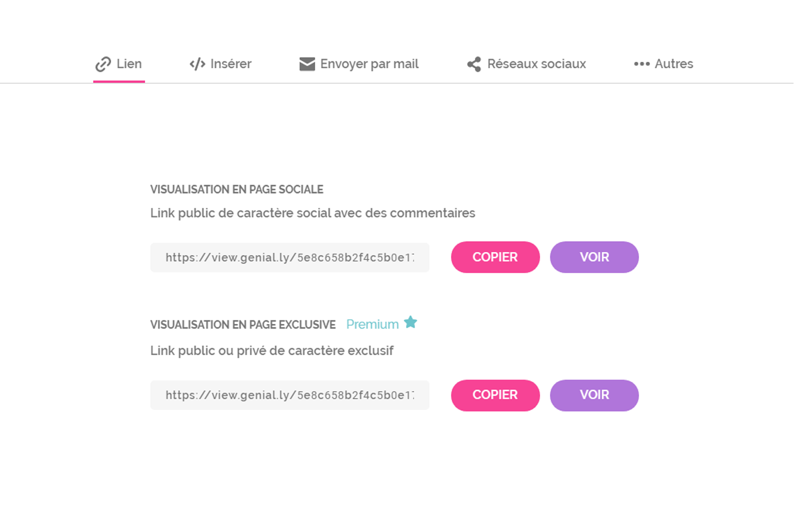Image resolution: width=812 pixels, height=531 pixels.
Task: Click the Premium label link
Action: [371, 324]
